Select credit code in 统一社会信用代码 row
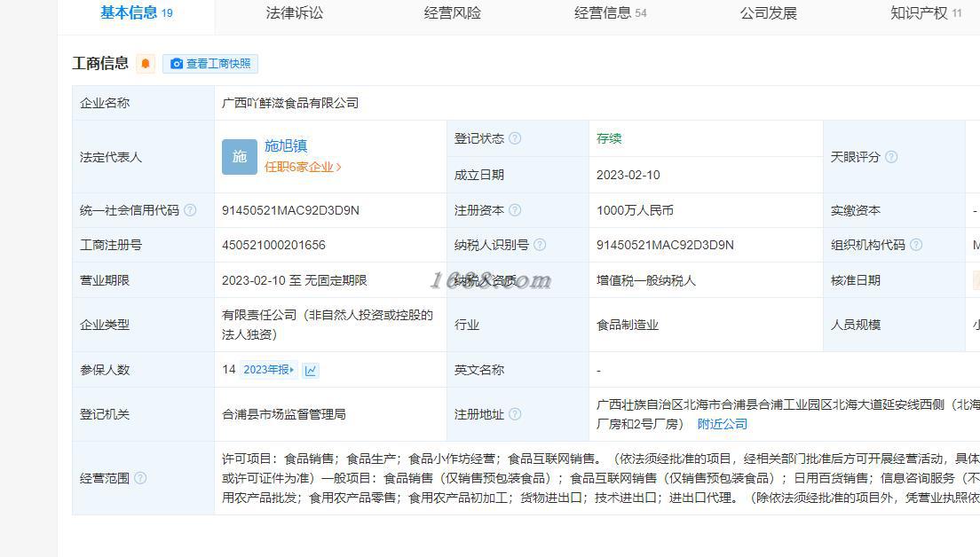 (x=290, y=210)
